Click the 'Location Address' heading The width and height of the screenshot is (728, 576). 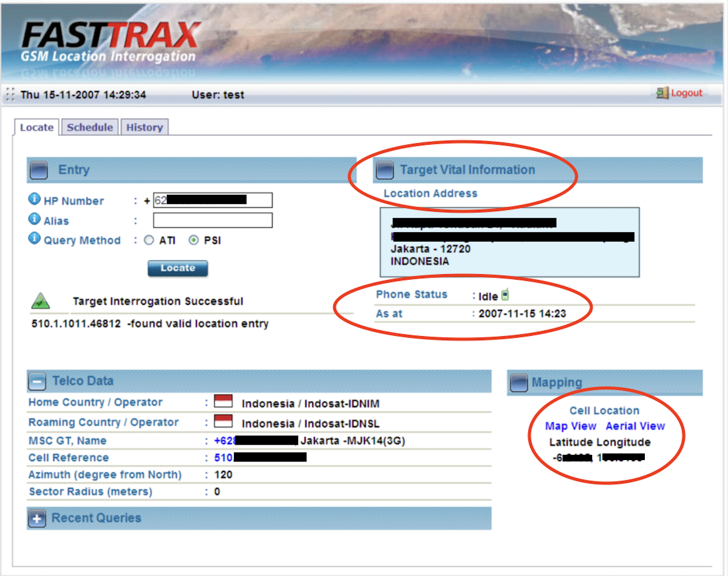coord(430,193)
